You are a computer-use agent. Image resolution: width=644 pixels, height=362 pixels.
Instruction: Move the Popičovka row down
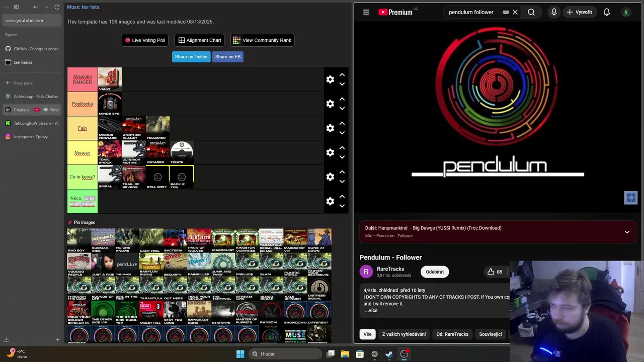pos(342,109)
